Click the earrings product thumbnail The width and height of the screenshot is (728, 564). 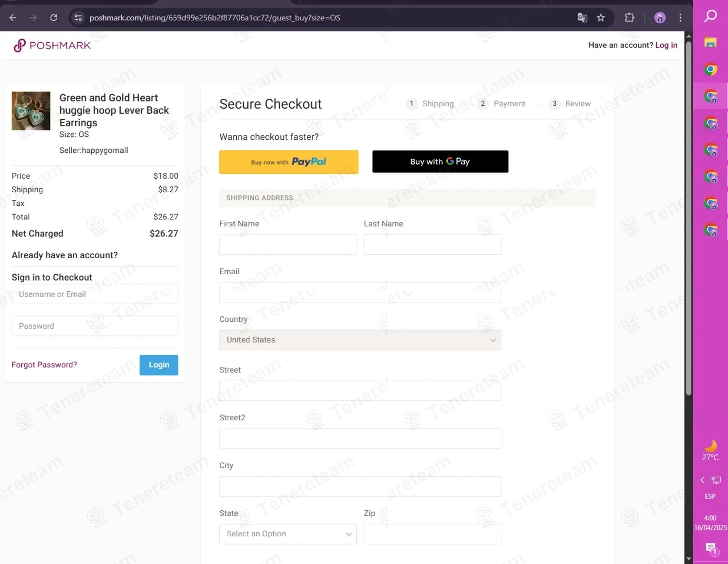click(x=31, y=111)
